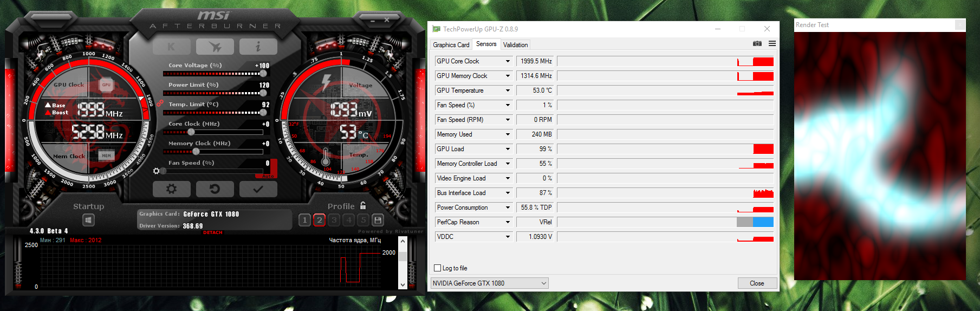Open the VDDC sensor dropdown

click(508, 237)
